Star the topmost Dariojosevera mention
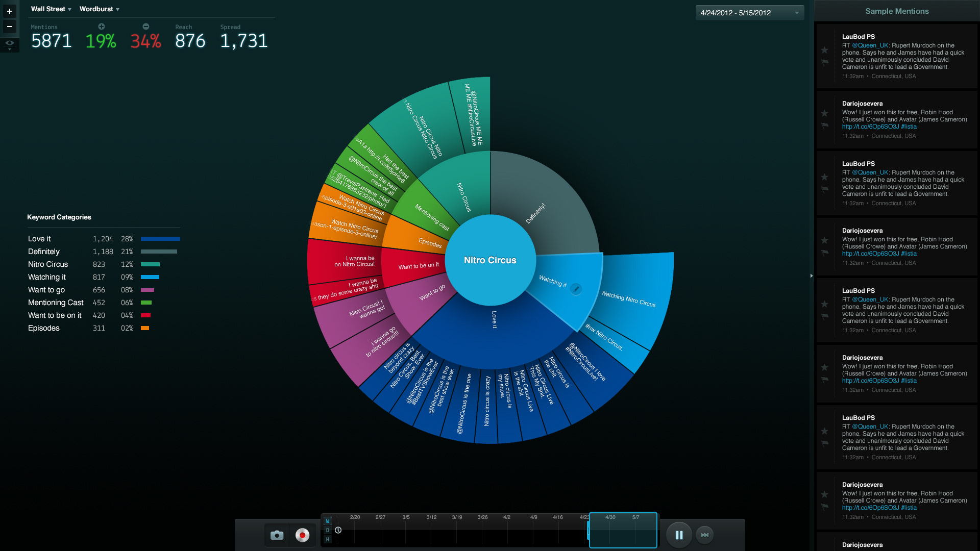This screenshot has height=551, width=980. (824, 113)
